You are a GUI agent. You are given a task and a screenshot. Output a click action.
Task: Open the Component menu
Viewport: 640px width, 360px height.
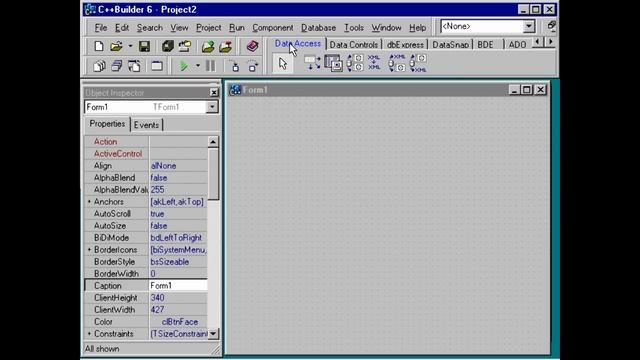coord(273,28)
